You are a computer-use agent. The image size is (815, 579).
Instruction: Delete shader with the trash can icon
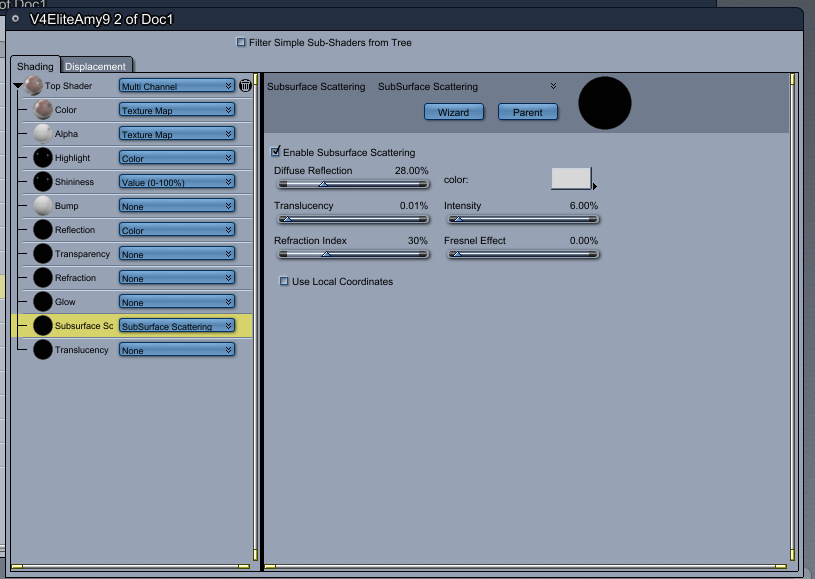click(x=245, y=85)
